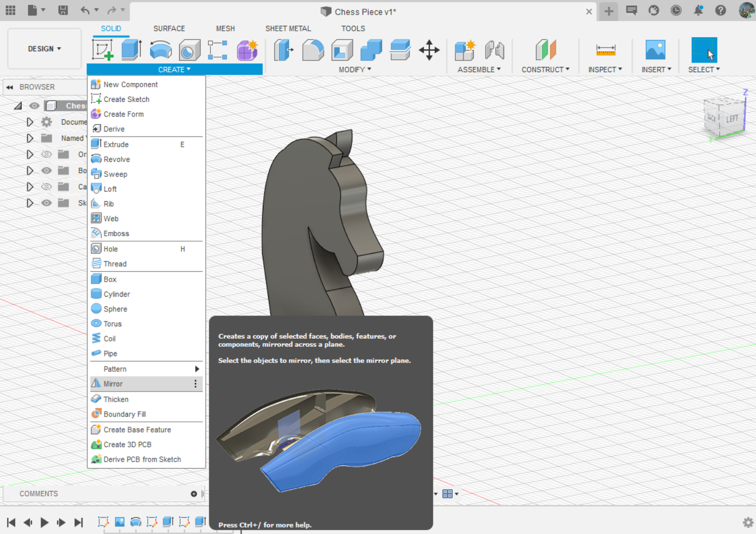Click the ViewCube LEFT face
The width and height of the screenshot is (756, 534).
(x=732, y=119)
